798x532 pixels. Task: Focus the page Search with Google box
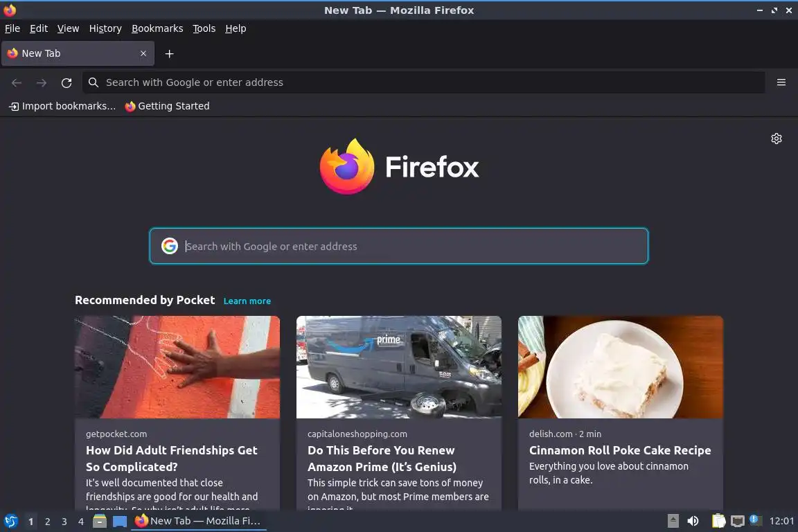[398, 246]
